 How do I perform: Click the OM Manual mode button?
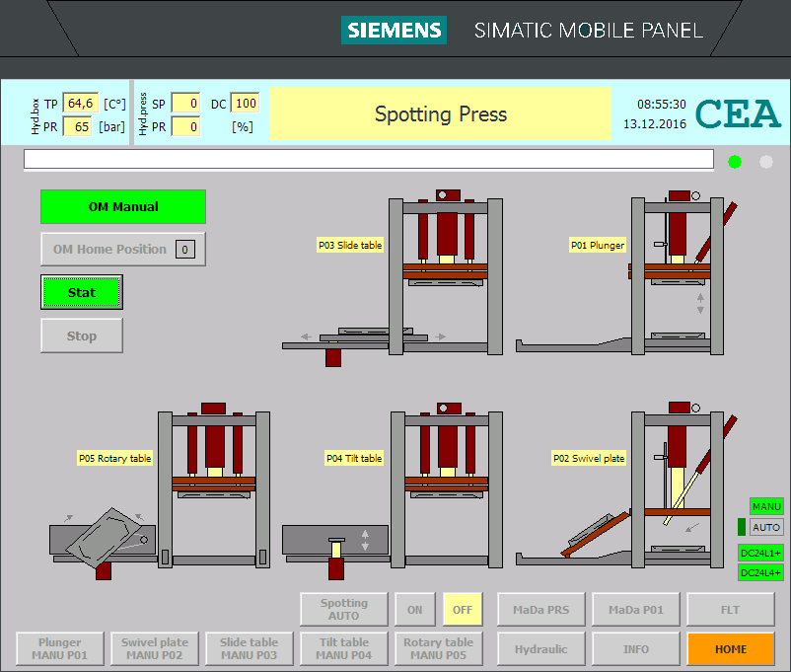click(123, 206)
